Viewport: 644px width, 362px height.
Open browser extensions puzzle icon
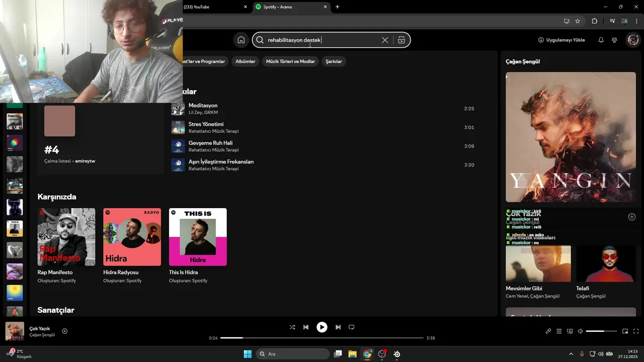tap(594, 21)
